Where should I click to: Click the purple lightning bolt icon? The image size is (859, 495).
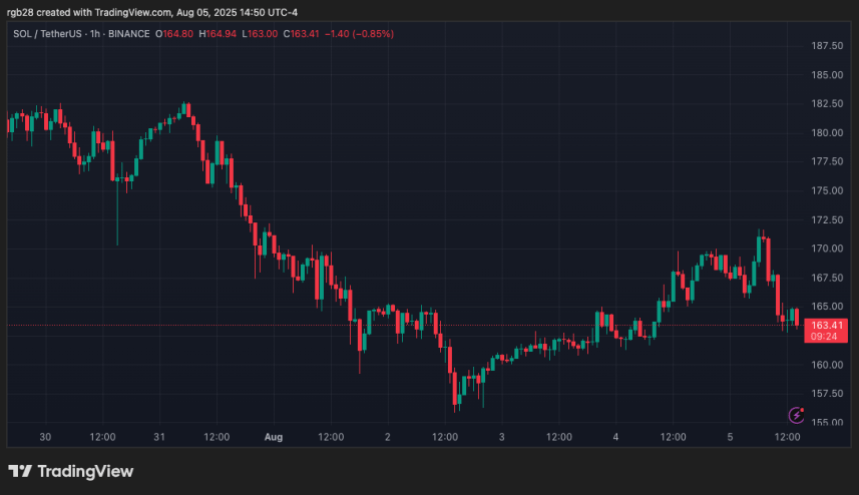point(797,414)
